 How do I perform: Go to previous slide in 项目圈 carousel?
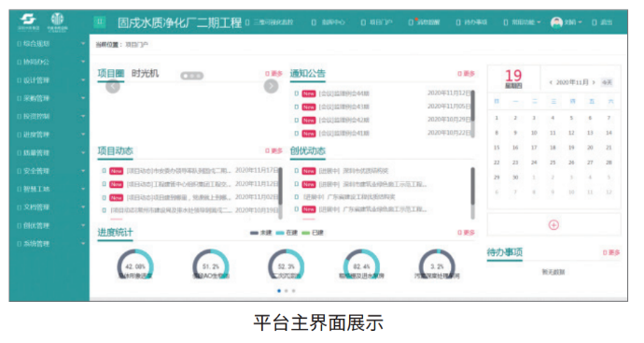point(113,86)
